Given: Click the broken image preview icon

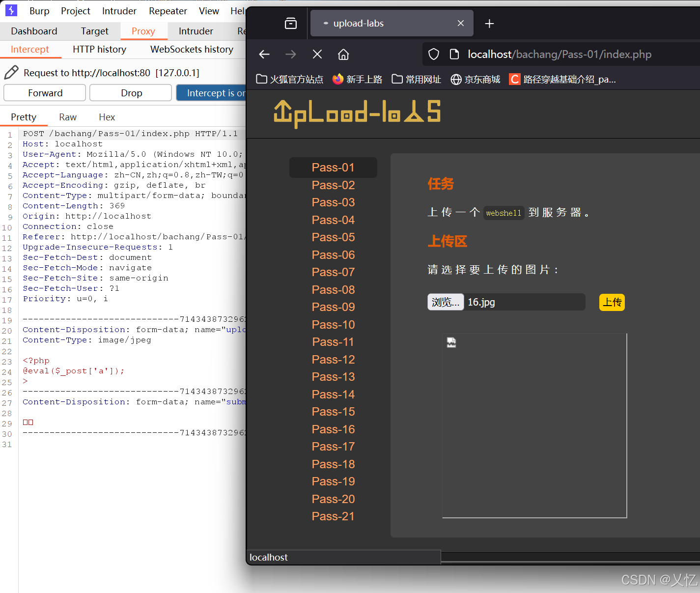Looking at the screenshot, I should tap(451, 342).
